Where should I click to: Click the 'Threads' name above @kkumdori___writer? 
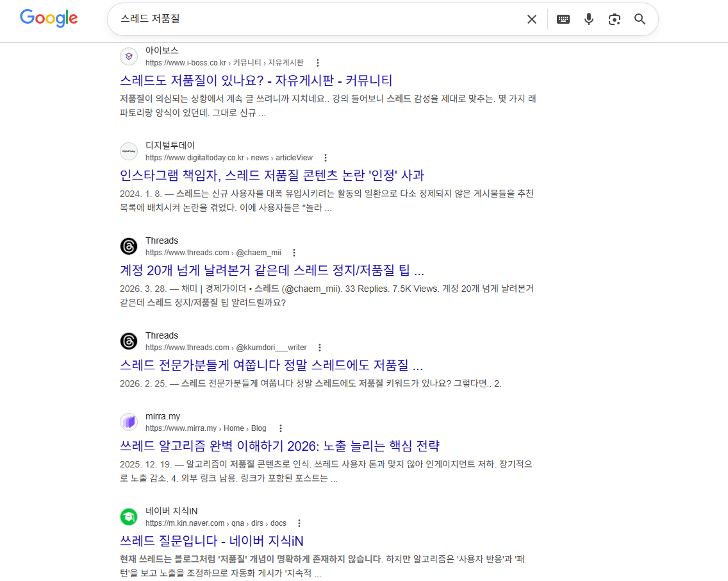(161, 335)
